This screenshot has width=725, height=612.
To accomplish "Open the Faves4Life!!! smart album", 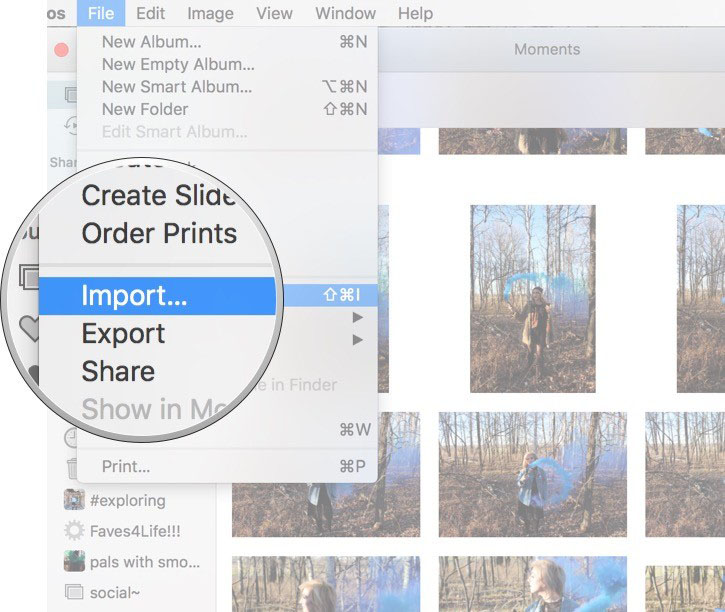I will [x=135, y=531].
